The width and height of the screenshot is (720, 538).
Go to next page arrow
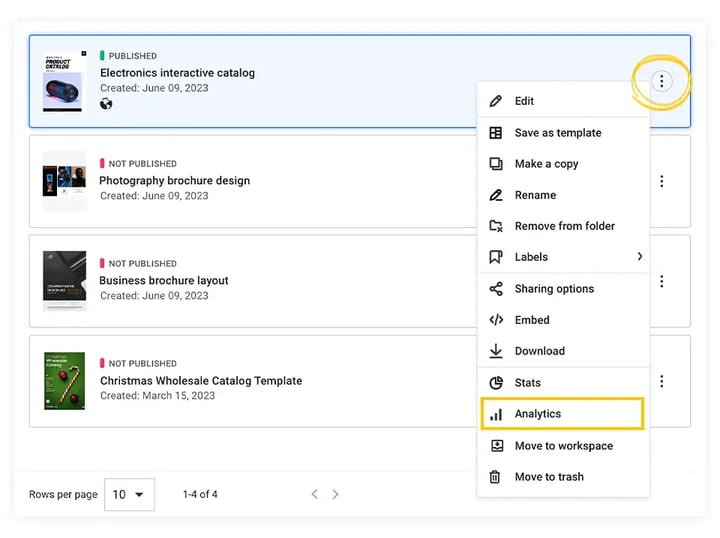[336, 494]
